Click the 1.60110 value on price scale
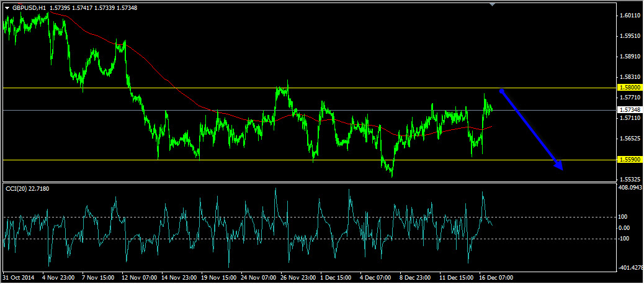Screen dimensions: 644x284 629,16
